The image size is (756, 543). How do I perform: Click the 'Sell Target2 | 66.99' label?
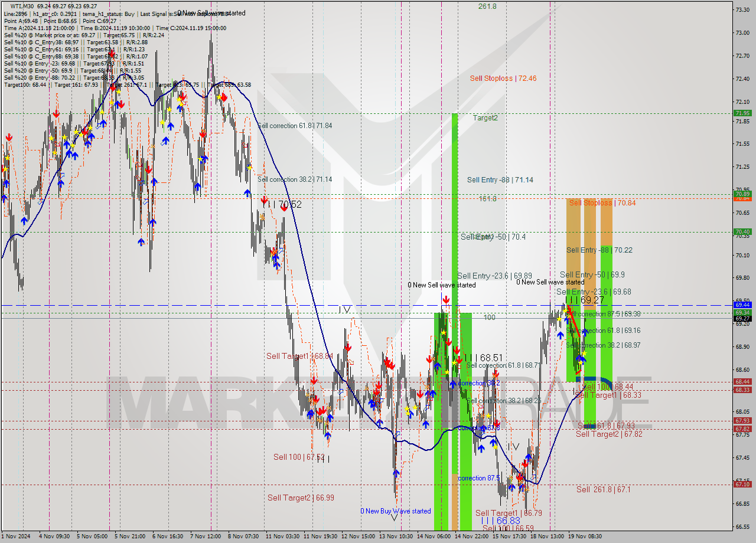click(x=301, y=498)
